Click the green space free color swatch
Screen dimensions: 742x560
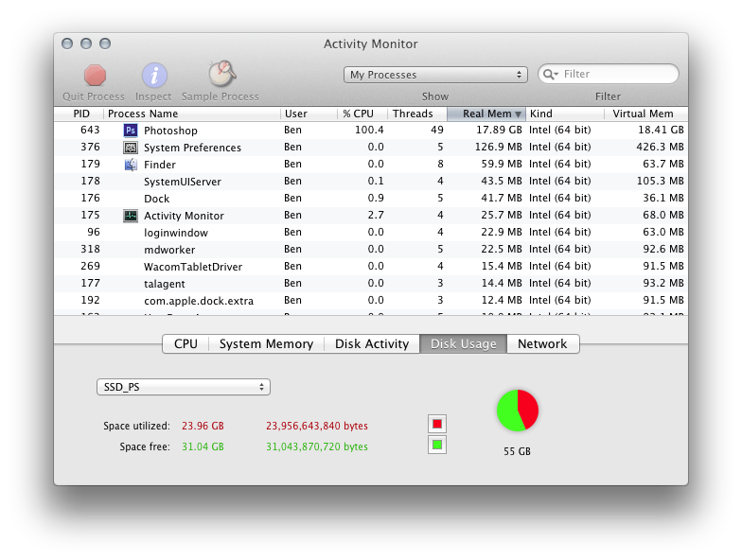(x=437, y=445)
